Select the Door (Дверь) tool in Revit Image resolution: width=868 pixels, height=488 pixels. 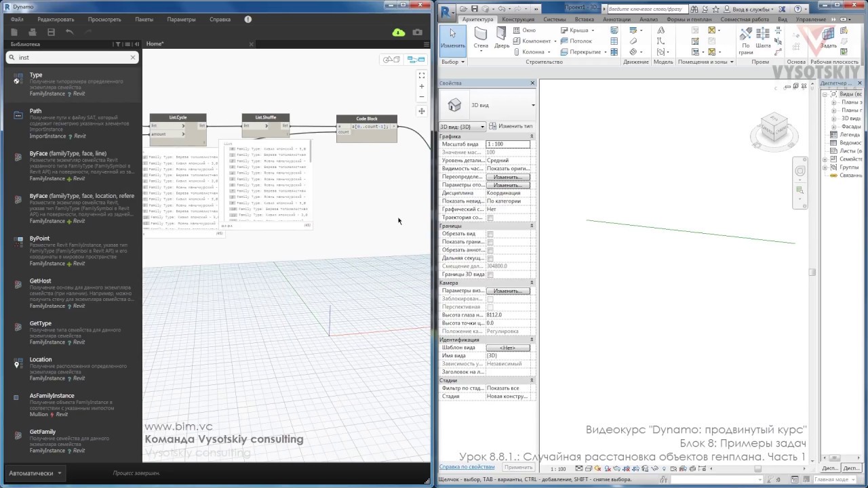coord(502,38)
